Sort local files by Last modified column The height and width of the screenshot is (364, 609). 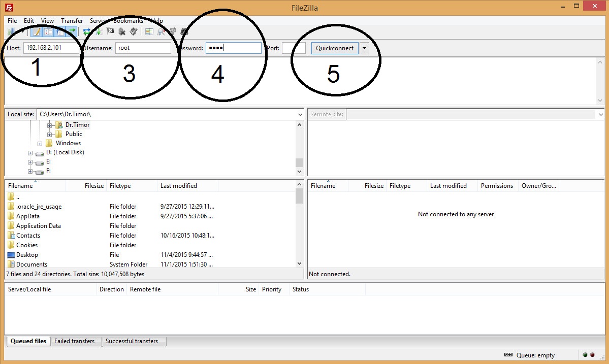pos(179,186)
